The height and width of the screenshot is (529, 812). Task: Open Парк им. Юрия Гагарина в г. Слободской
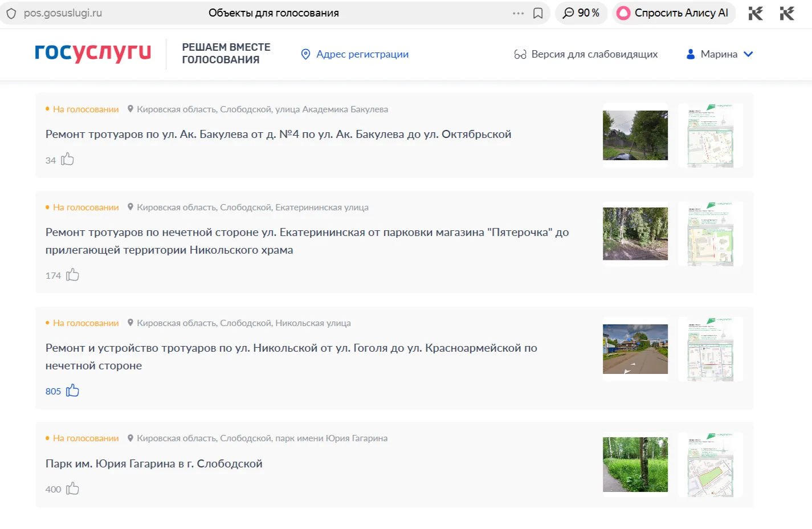pyautogui.click(x=154, y=463)
